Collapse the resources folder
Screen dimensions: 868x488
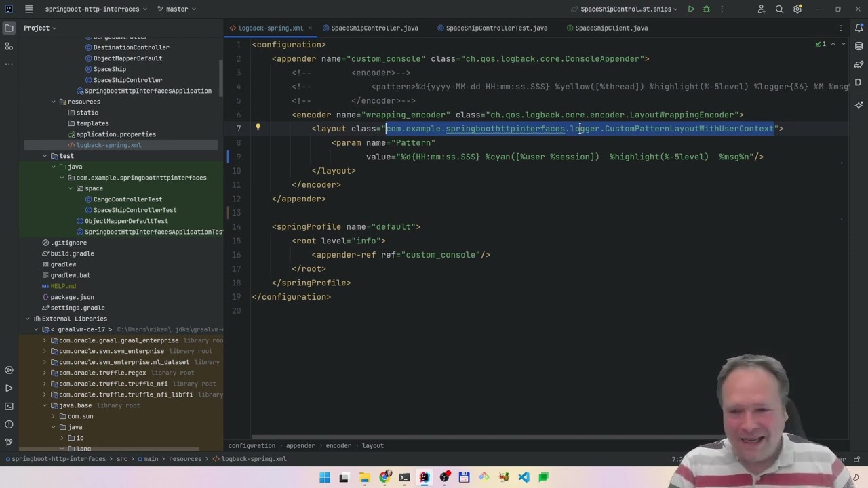pos(53,102)
